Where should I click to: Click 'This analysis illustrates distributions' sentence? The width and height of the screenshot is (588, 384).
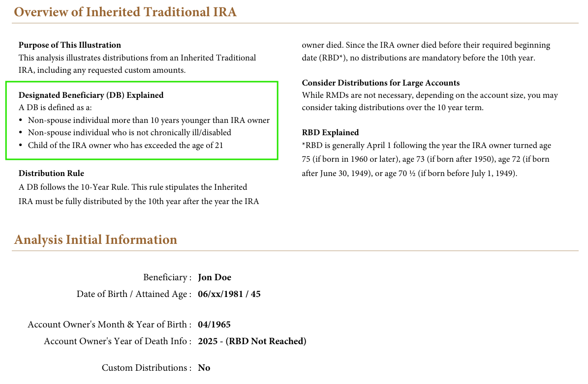(x=137, y=64)
